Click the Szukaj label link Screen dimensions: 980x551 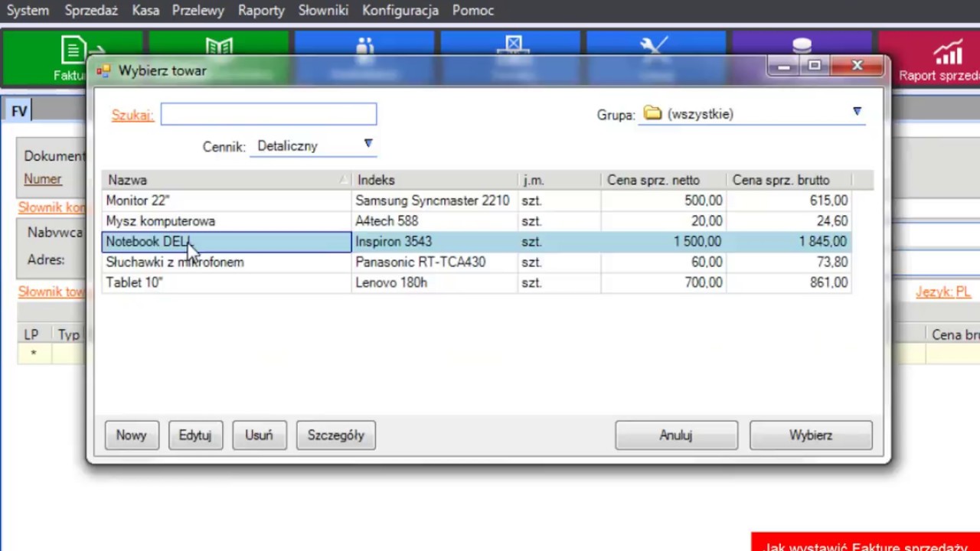pyautogui.click(x=132, y=115)
